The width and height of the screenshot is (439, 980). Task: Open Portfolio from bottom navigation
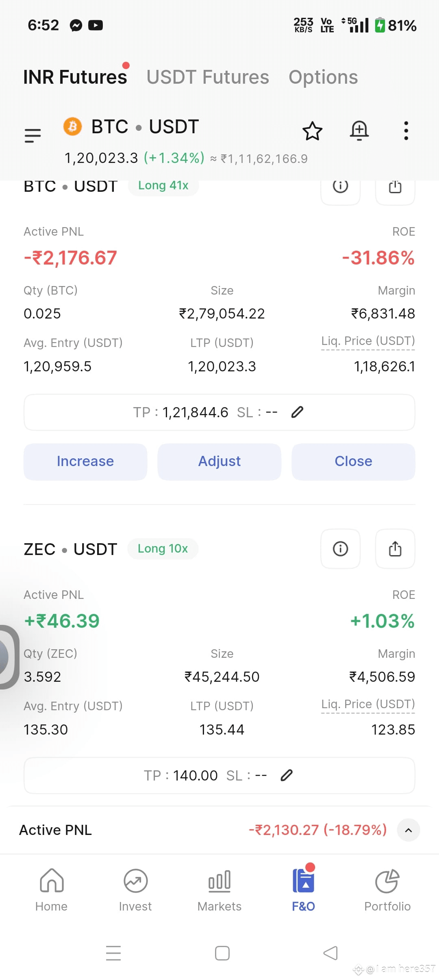click(387, 890)
